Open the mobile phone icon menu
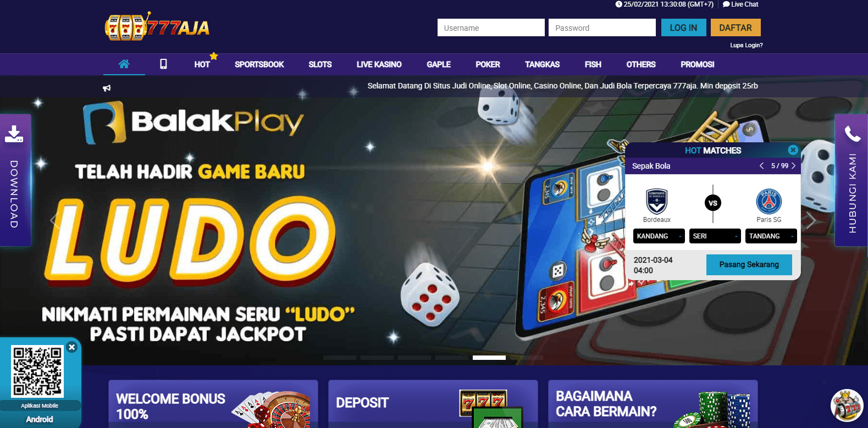868x428 pixels. [163, 64]
